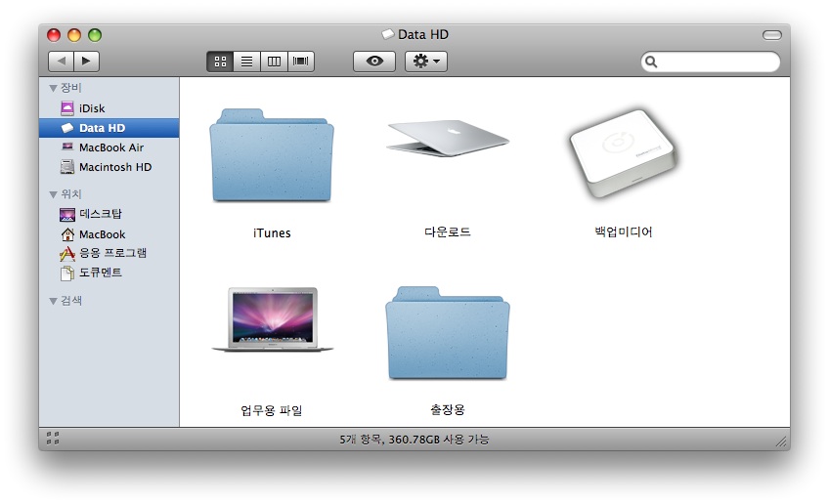Click the iTunes label text
Viewport: 829px width, 504px height.
click(272, 233)
